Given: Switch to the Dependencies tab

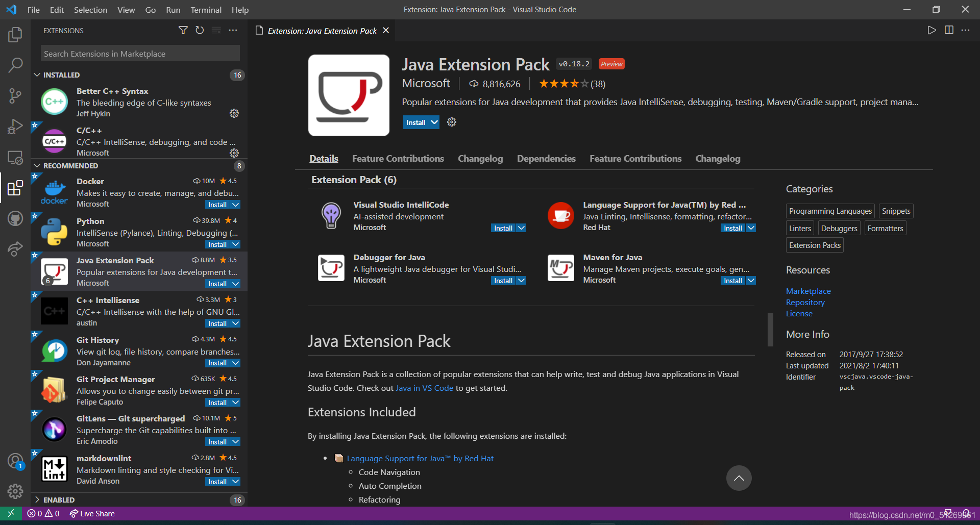Looking at the screenshot, I should pos(546,159).
